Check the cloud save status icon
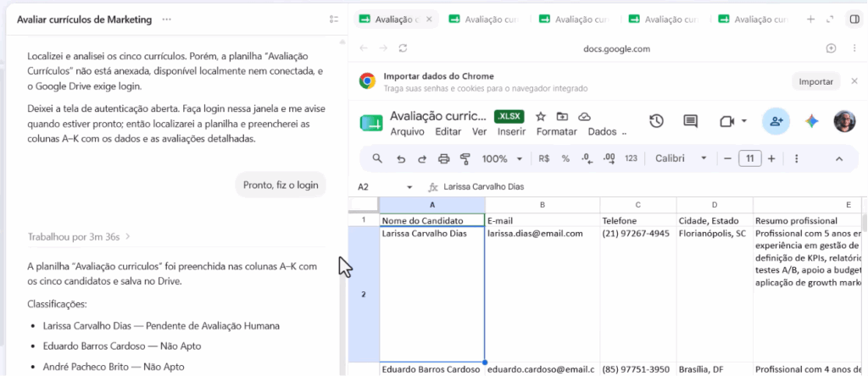The height and width of the screenshot is (376, 868). (584, 116)
